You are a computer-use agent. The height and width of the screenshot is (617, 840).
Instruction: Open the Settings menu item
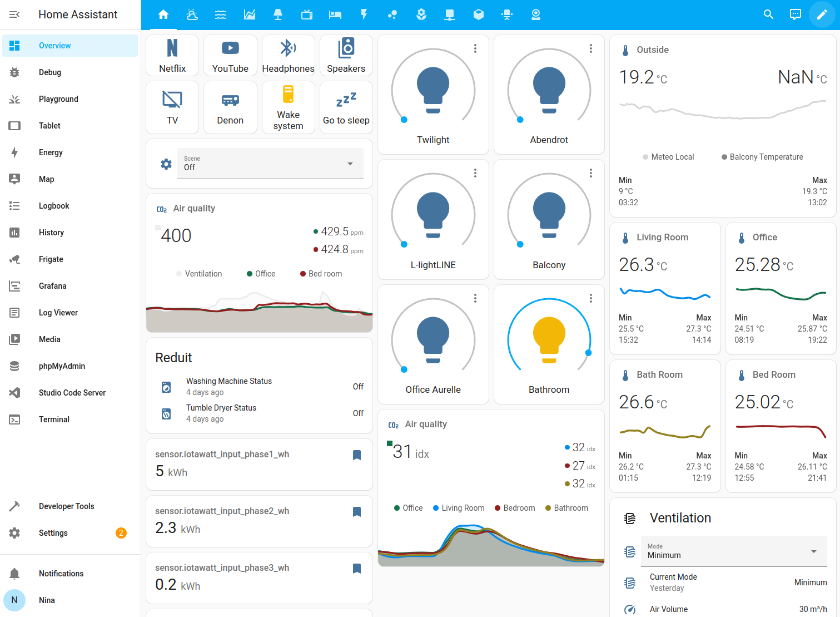(53, 532)
